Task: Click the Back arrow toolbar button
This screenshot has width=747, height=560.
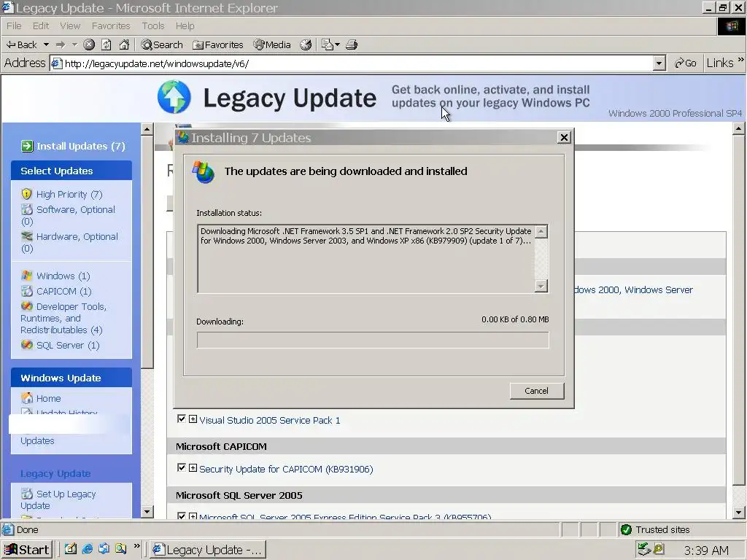Action: coord(21,44)
